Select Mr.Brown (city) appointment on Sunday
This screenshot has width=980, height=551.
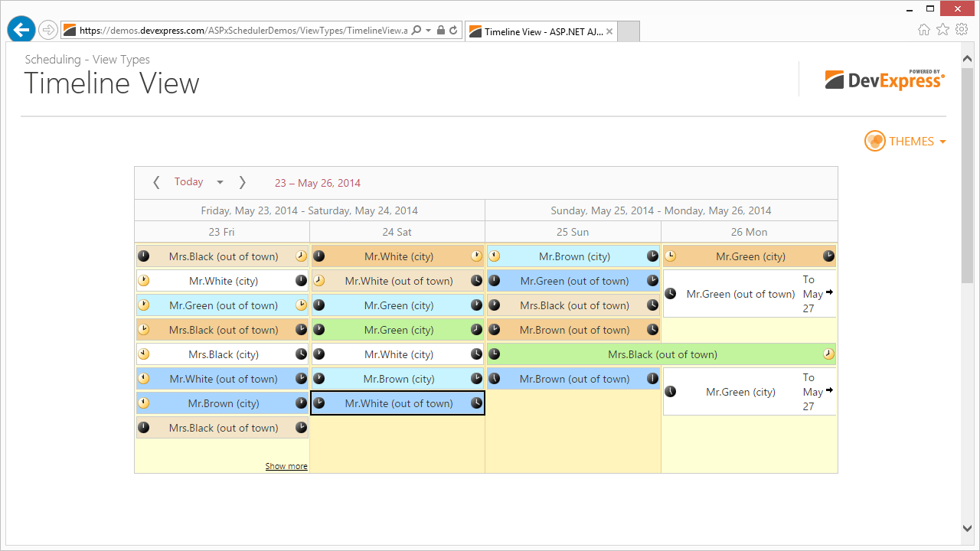573,256
